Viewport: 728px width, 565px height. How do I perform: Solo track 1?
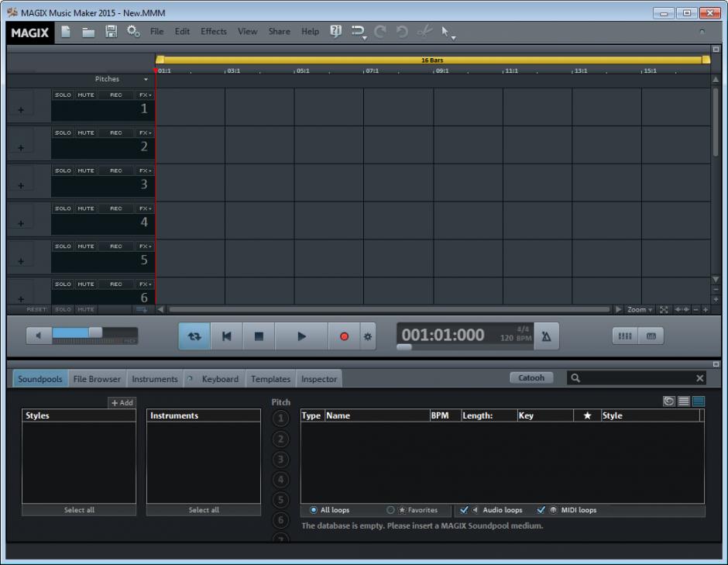pos(63,95)
